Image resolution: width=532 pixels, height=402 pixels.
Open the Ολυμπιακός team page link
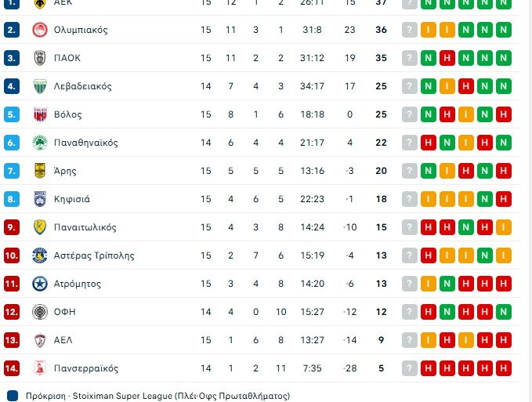81,30
